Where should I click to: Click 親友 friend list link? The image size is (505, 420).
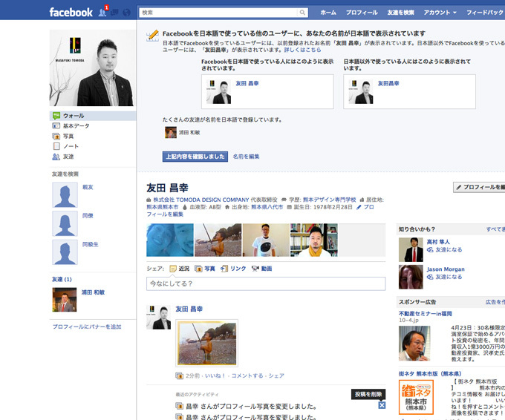click(x=88, y=187)
